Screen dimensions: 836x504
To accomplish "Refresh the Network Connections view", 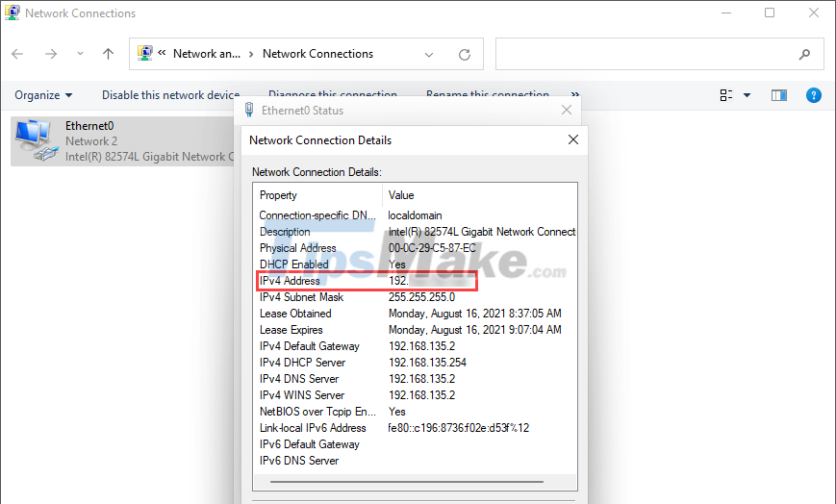I will click(x=465, y=55).
